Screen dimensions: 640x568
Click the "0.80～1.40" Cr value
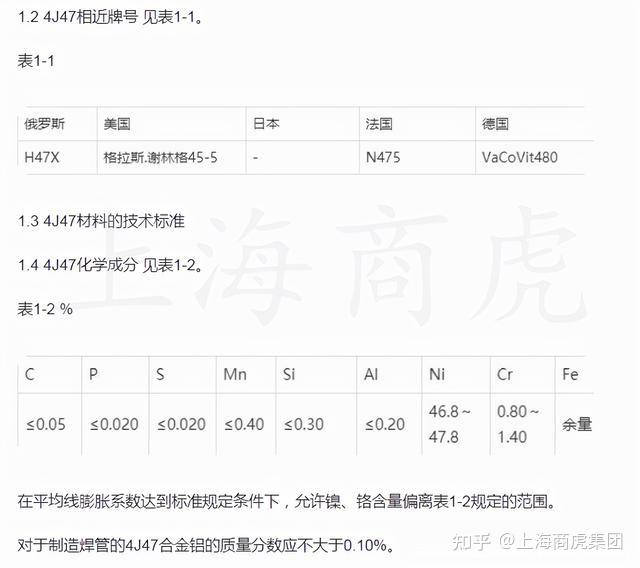(518, 424)
